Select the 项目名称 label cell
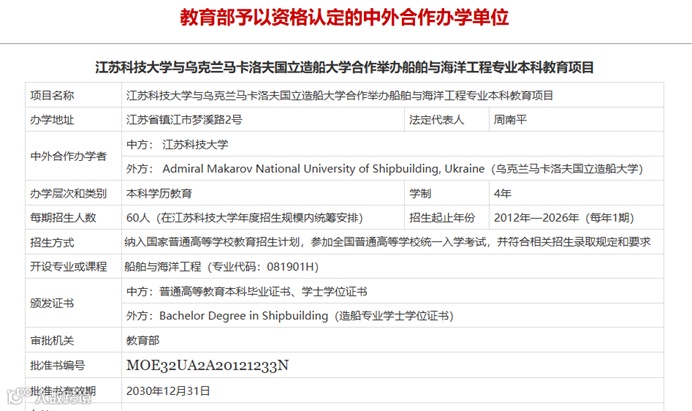This screenshot has width=692, height=411. coord(73,95)
